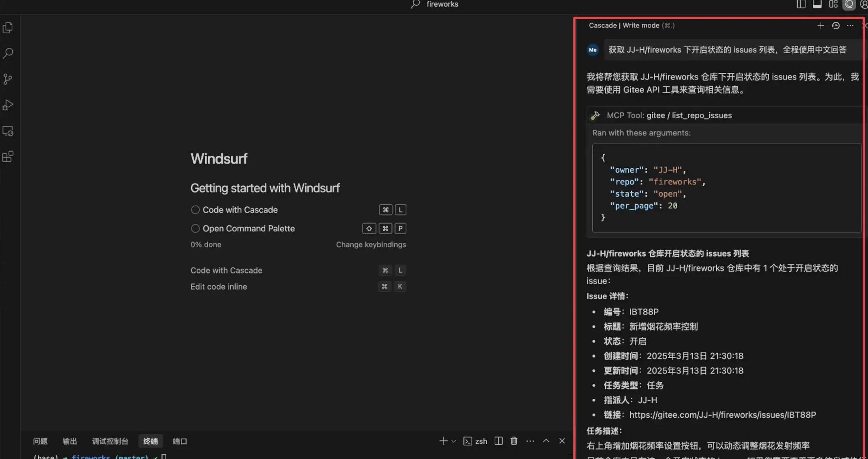Expand the new terminal dropdown arrow

(x=454, y=441)
